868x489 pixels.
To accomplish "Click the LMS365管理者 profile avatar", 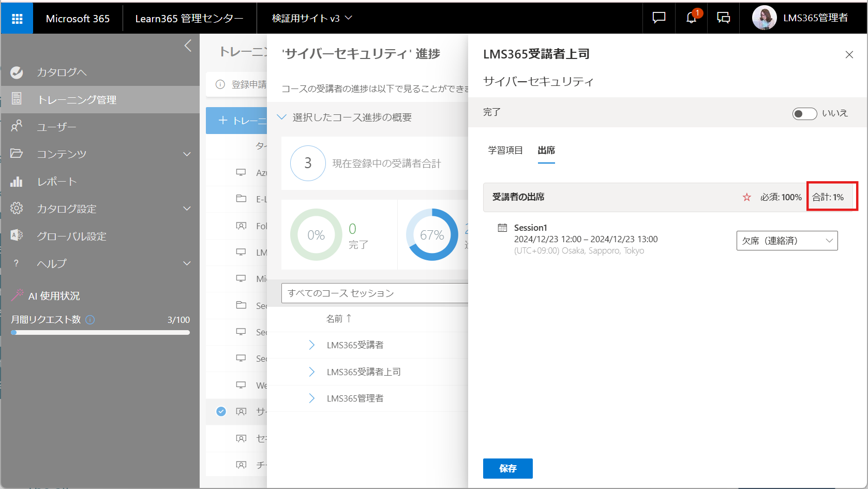I will (x=764, y=18).
